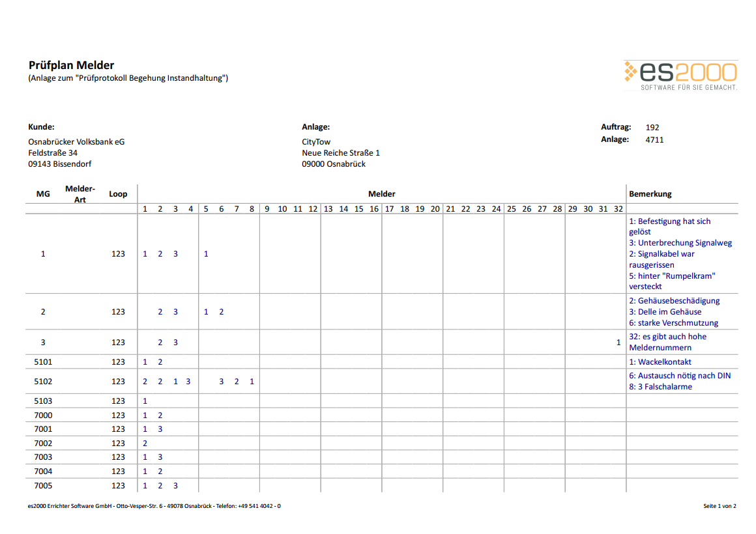Select the "Prüfplan Melder" title
The height and width of the screenshot is (534, 756).
[x=71, y=65]
